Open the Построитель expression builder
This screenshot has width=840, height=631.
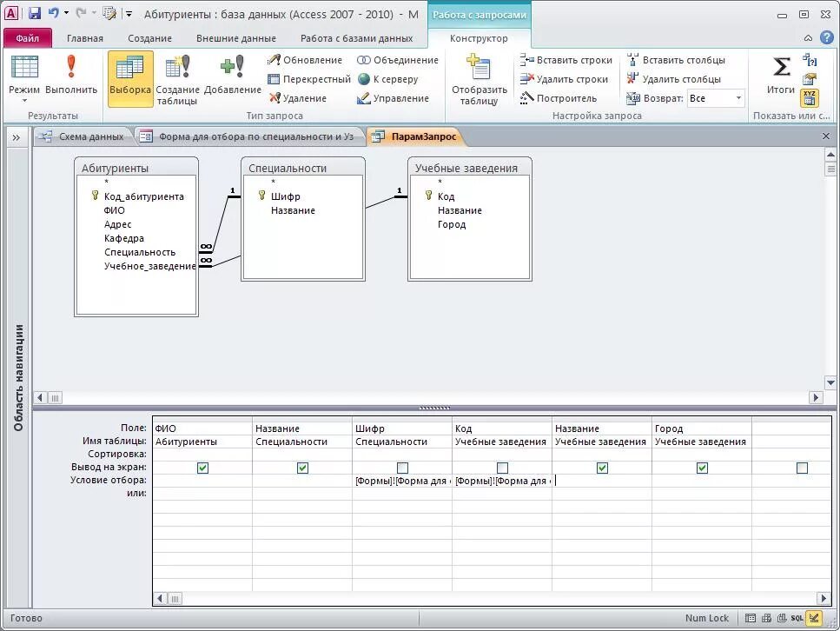558,98
